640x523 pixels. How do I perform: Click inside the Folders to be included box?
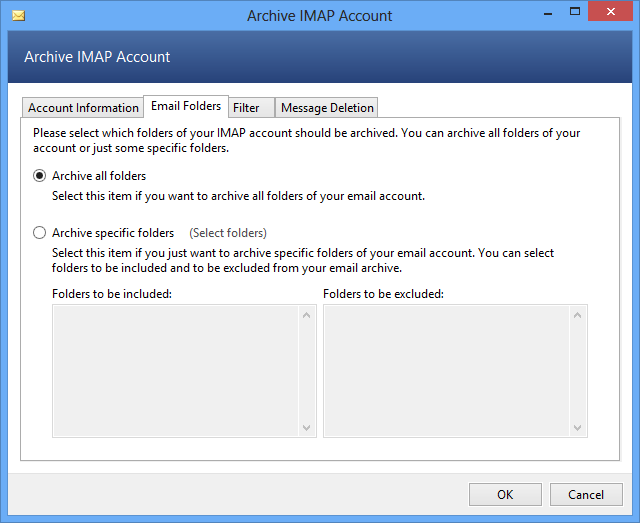pyautogui.click(x=176, y=370)
